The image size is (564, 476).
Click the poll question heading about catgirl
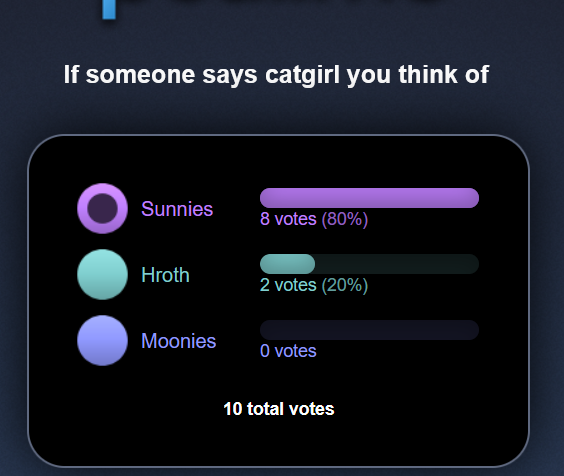276,75
